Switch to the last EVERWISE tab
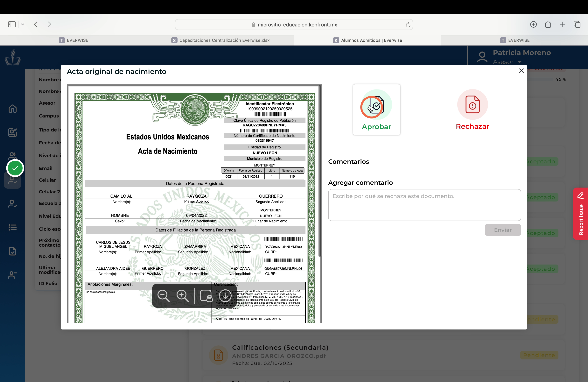Screen dimensions: 588x382 click(514, 40)
